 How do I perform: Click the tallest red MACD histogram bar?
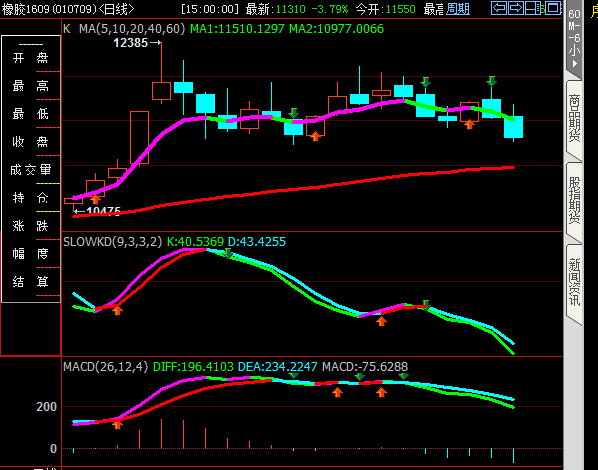161,434
